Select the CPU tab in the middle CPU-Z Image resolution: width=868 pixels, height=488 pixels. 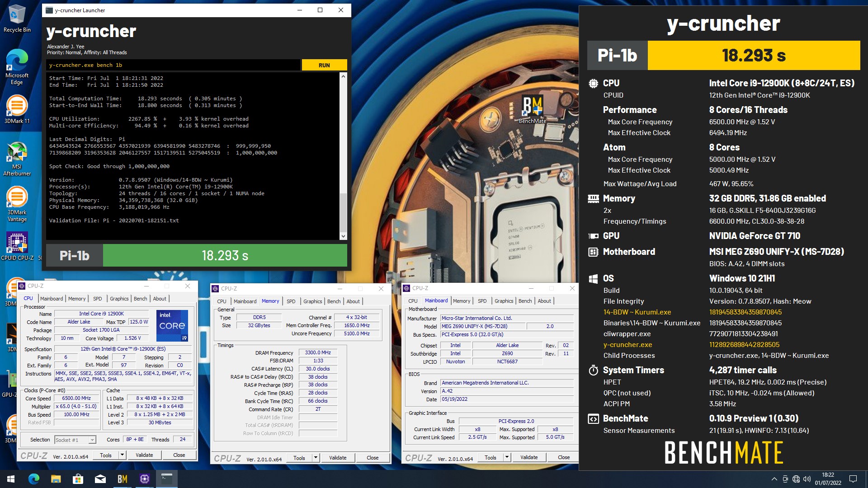[222, 301]
